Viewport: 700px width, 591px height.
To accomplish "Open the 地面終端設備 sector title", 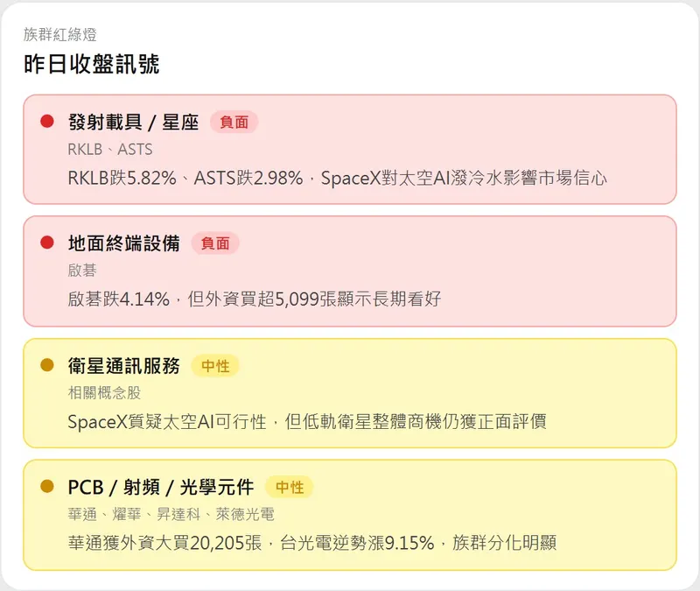I will pos(123,243).
